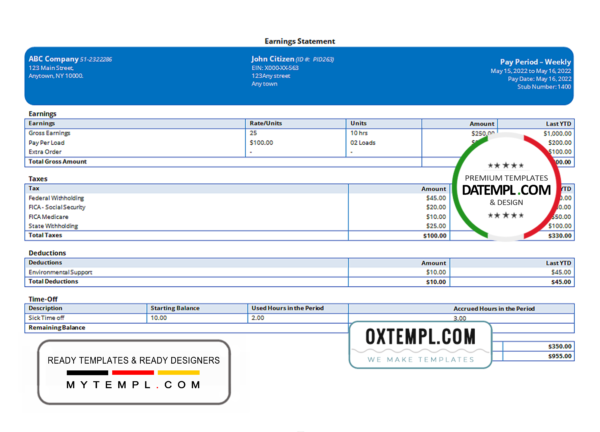
Task: Select the 'Time-Off' section heading
Action: (43, 299)
